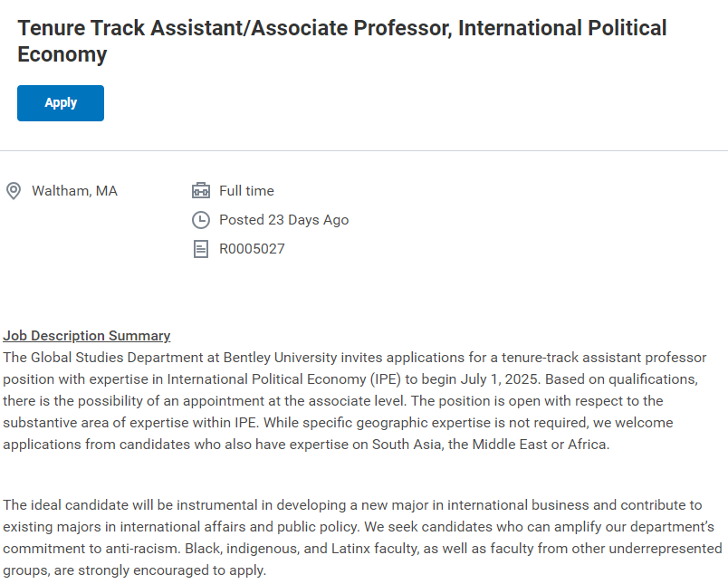The image size is (728, 584).
Task: Click the location pin icon
Action: pos(14,191)
